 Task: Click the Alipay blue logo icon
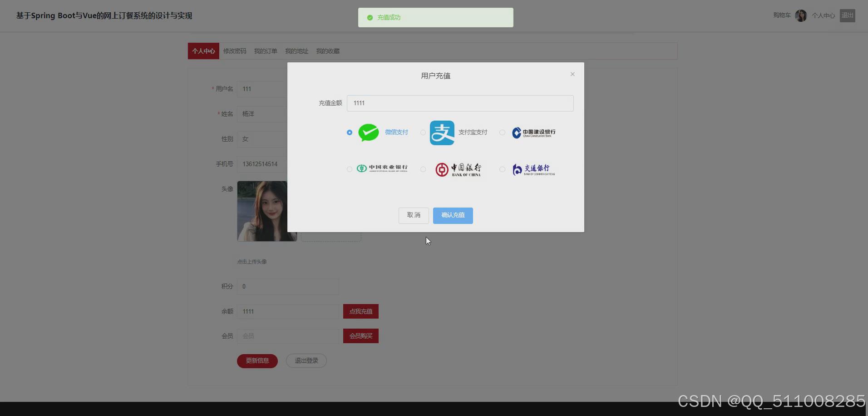tap(442, 133)
